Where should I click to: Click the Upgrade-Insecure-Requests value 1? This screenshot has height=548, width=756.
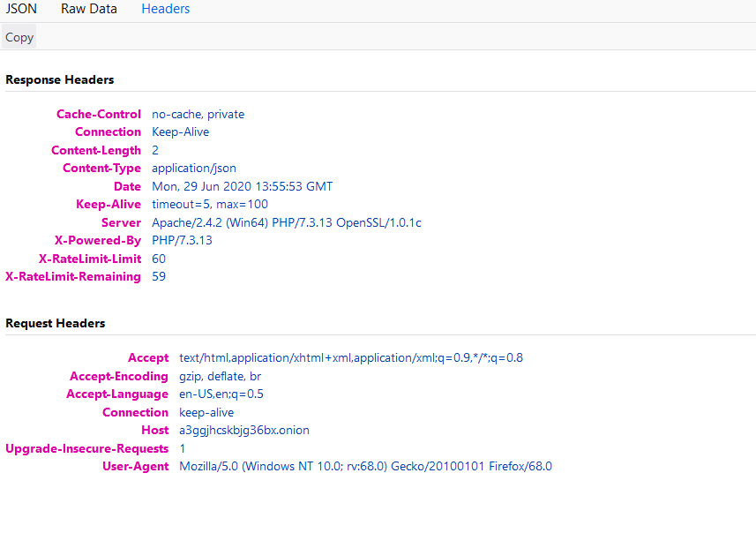point(183,448)
